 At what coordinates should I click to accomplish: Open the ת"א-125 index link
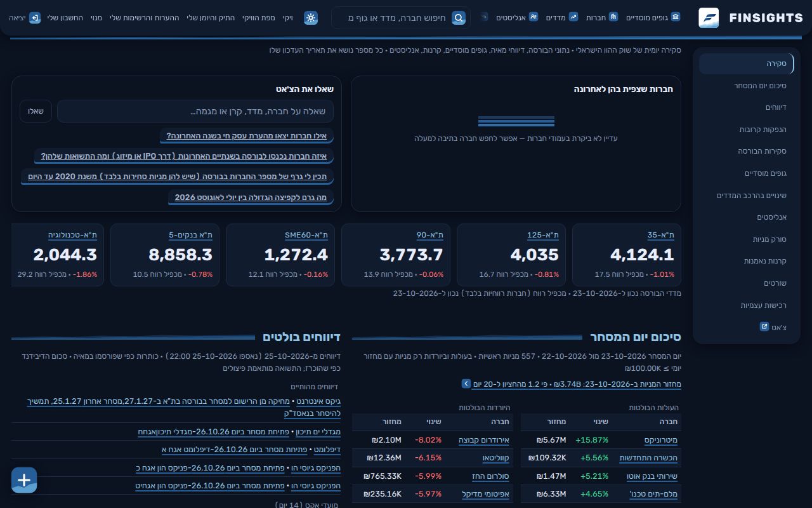click(x=543, y=235)
